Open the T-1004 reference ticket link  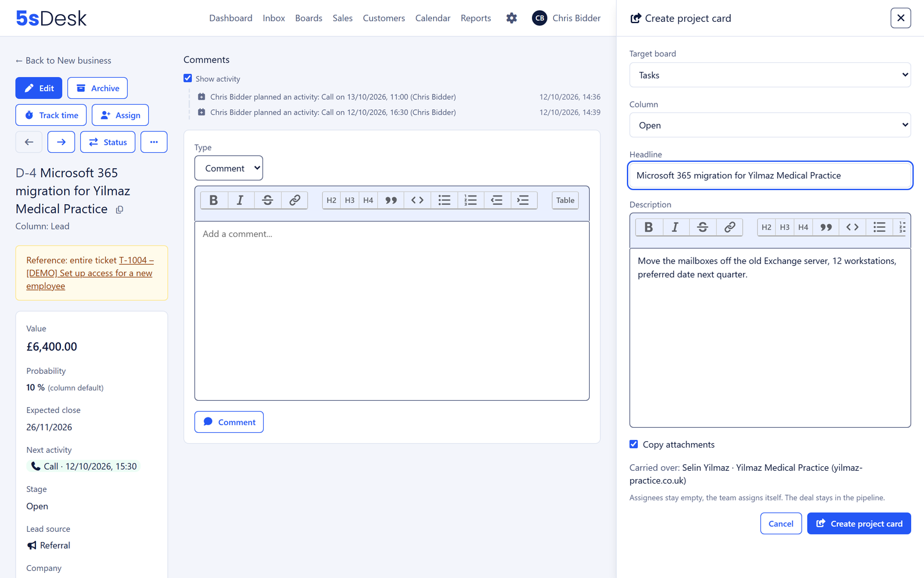pyautogui.click(x=90, y=273)
